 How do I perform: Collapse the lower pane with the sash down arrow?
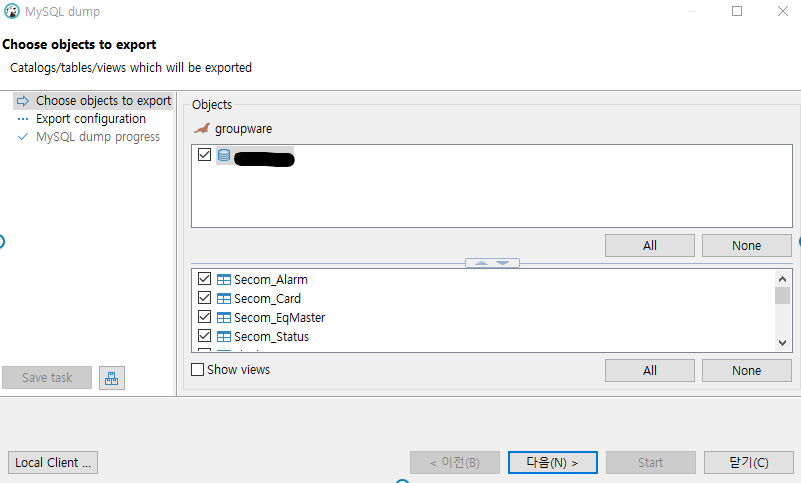click(502, 263)
